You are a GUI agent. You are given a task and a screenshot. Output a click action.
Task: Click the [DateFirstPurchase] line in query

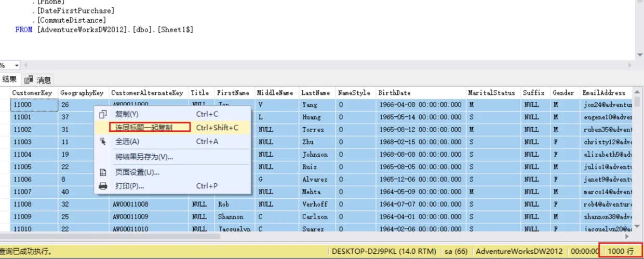(76, 10)
